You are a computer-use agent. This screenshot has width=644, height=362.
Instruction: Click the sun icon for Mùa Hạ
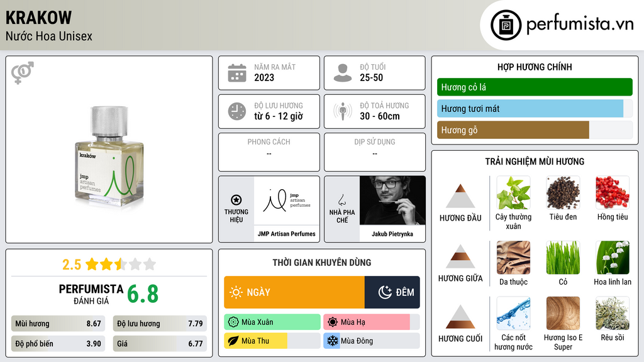click(333, 322)
